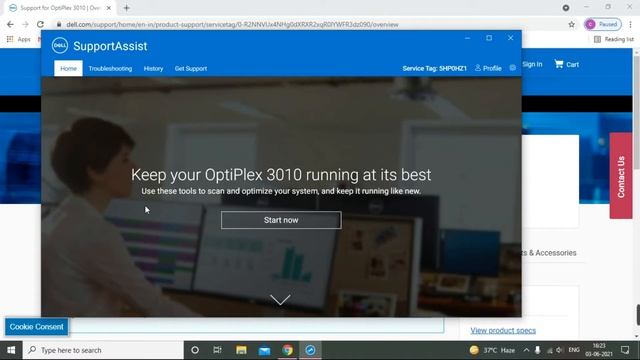640x360 pixels.
Task: Open the SupportAssist Home tab
Action: point(68,69)
